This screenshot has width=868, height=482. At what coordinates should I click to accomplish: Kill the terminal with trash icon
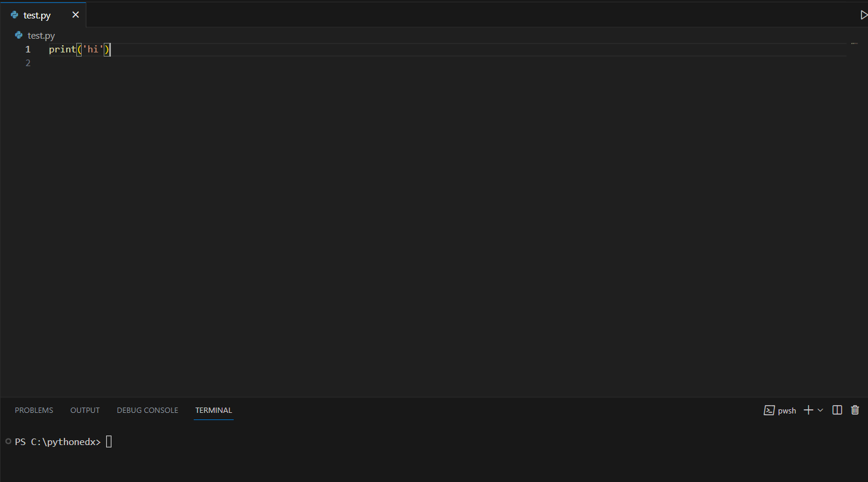pyautogui.click(x=855, y=410)
